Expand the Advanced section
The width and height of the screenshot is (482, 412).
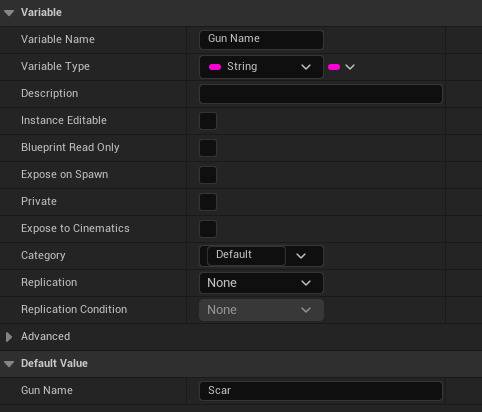9,337
